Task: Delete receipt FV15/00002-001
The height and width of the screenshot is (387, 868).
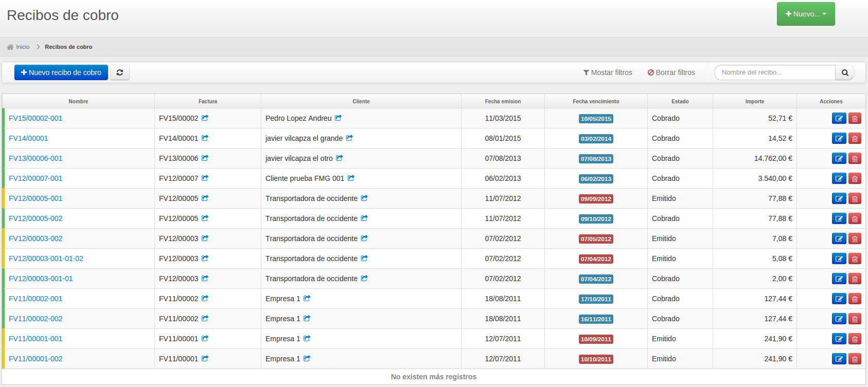Action: (x=855, y=118)
